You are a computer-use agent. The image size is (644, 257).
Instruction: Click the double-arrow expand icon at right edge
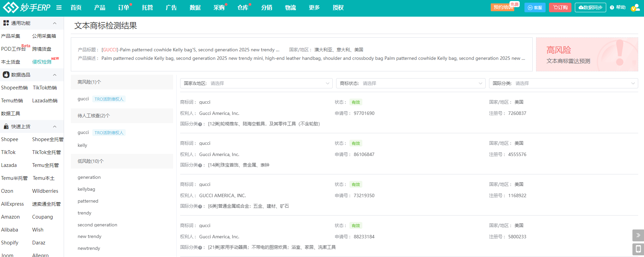pyautogui.click(x=638, y=235)
